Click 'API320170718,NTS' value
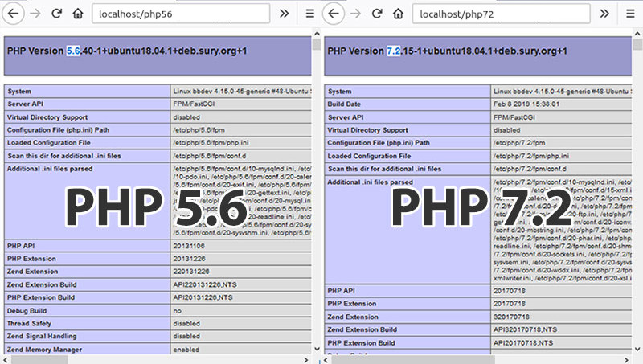This screenshot has height=364, width=643. pyautogui.click(x=525, y=329)
